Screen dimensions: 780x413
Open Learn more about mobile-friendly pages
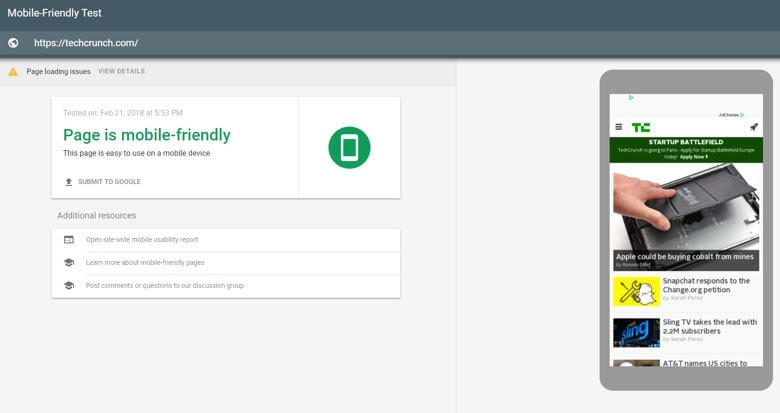tap(145, 262)
